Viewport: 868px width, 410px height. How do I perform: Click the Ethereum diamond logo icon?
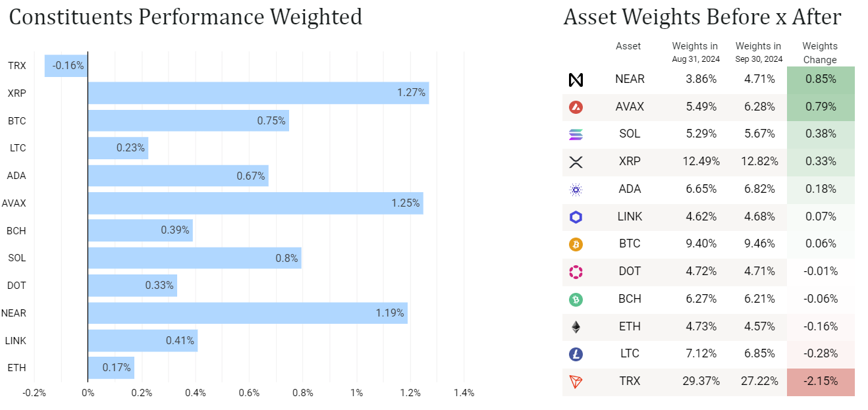(x=576, y=326)
